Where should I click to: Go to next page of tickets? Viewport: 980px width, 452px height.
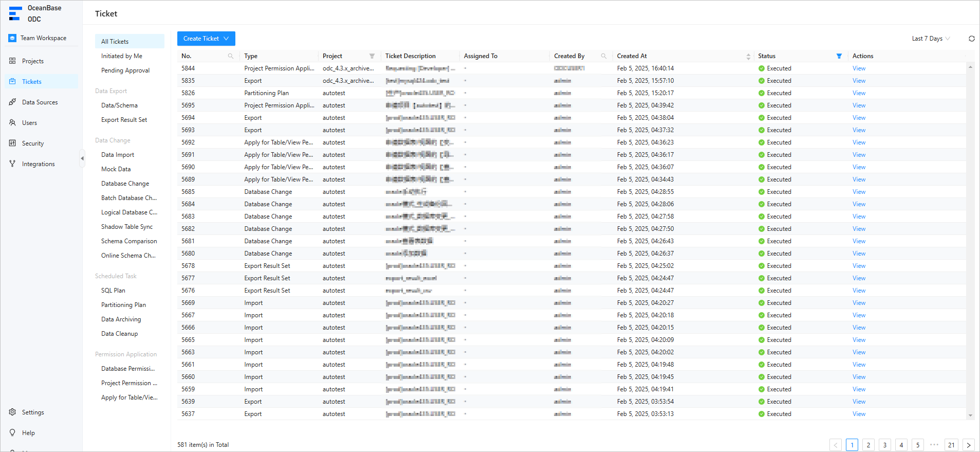click(x=969, y=445)
